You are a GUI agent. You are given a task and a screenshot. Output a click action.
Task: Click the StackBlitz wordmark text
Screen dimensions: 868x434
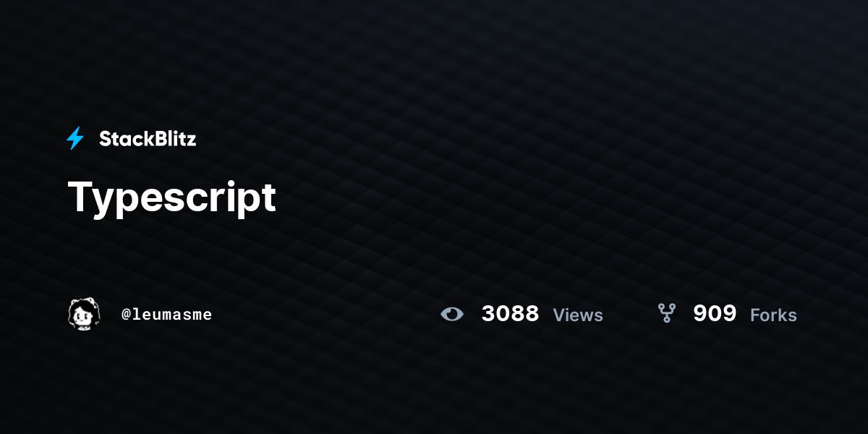pyautogui.click(x=148, y=139)
